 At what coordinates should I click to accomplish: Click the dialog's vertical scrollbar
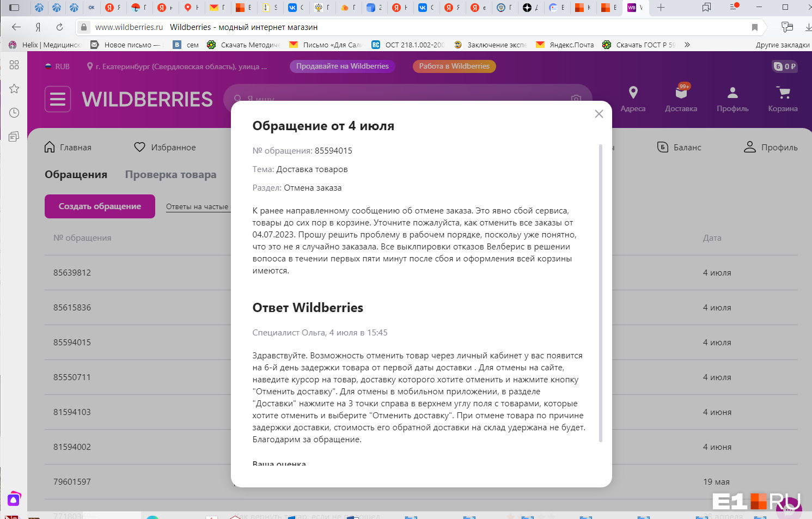pos(601,293)
